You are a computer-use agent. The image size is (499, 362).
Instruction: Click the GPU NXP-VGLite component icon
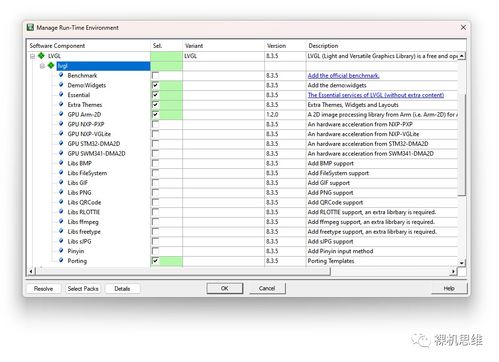tap(61, 133)
